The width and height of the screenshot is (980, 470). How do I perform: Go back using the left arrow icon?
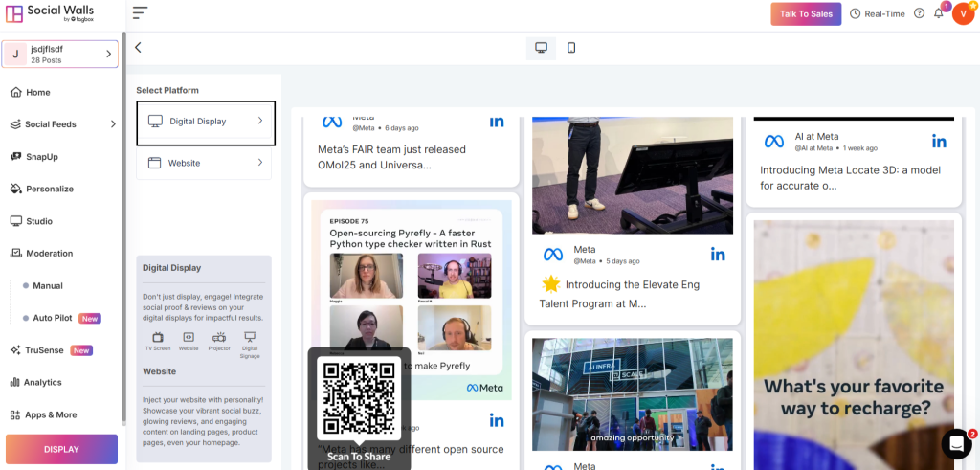click(x=138, y=48)
